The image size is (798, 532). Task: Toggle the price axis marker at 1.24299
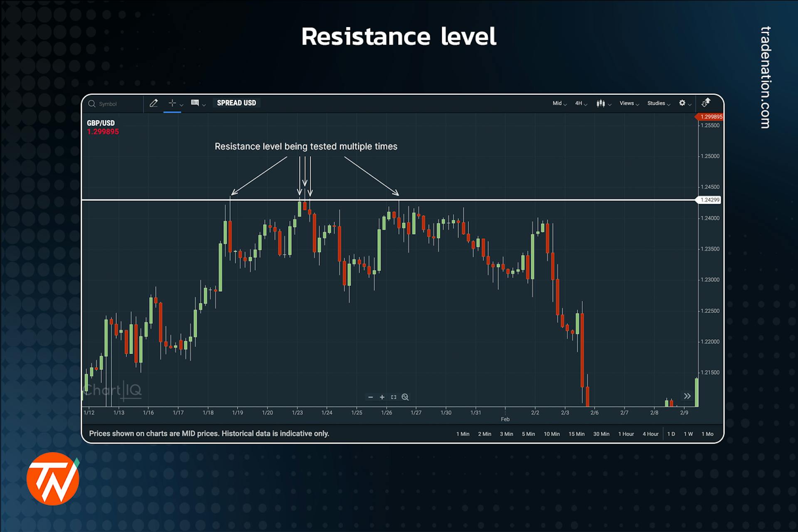(x=709, y=200)
